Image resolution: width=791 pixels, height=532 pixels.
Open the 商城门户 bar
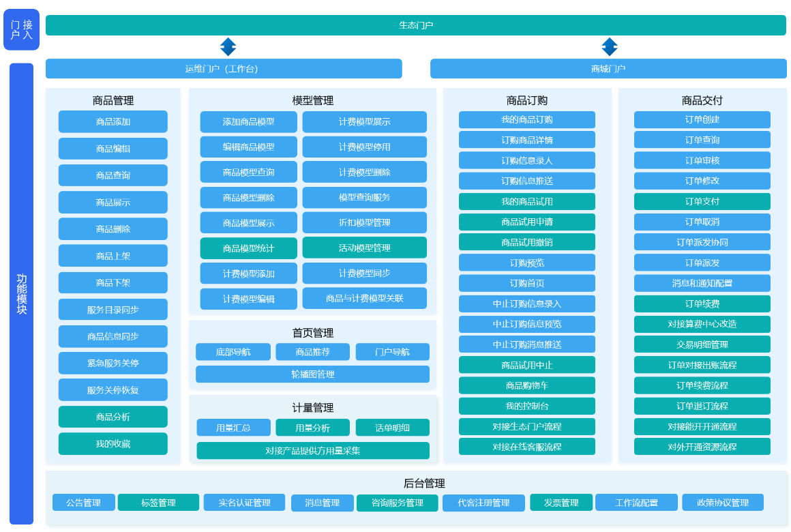point(608,69)
